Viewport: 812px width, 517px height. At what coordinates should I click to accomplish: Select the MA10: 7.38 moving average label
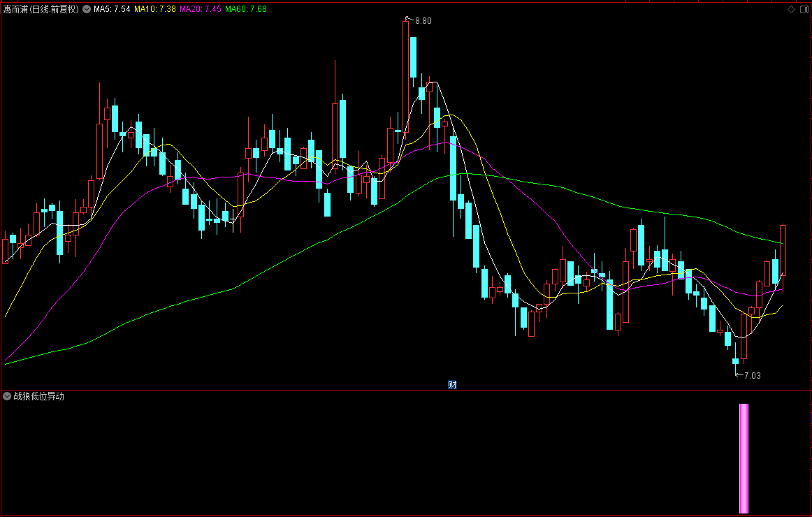click(x=155, y=9)
